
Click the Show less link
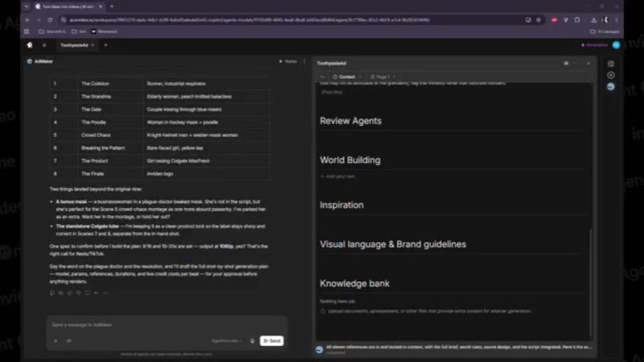[332, 92]
